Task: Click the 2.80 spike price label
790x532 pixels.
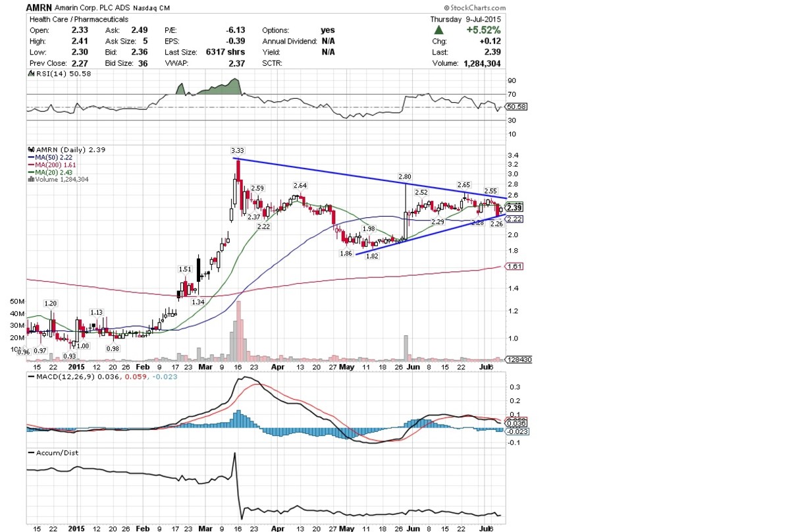Action: [x=405, y=177]
